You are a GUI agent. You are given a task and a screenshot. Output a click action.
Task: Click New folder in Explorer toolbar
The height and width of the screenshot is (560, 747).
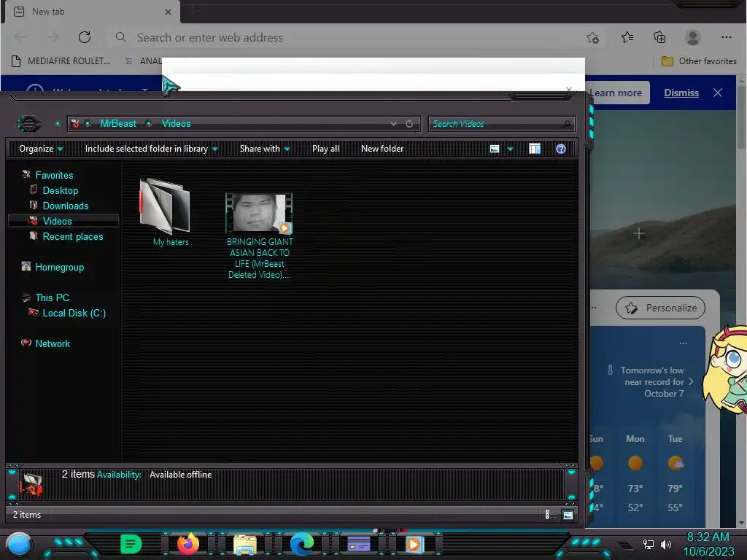click(382, 149)
